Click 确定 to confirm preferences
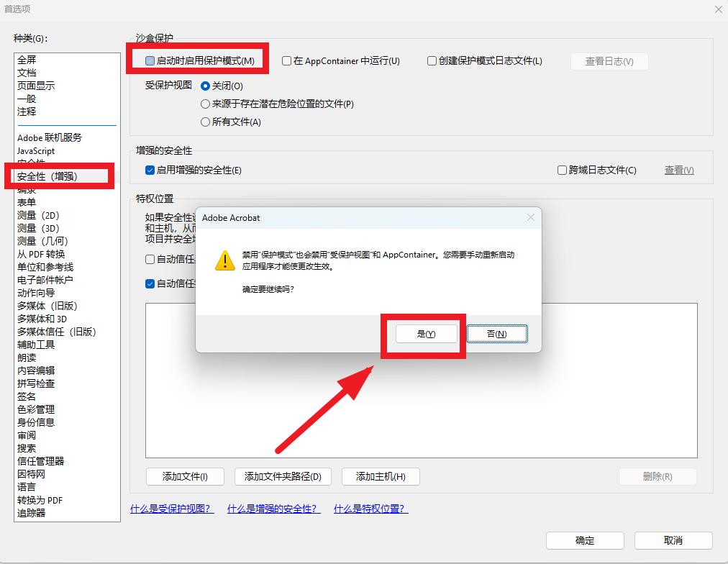The height and width of the screenshot is (564, 728). (x=585, y=540)
